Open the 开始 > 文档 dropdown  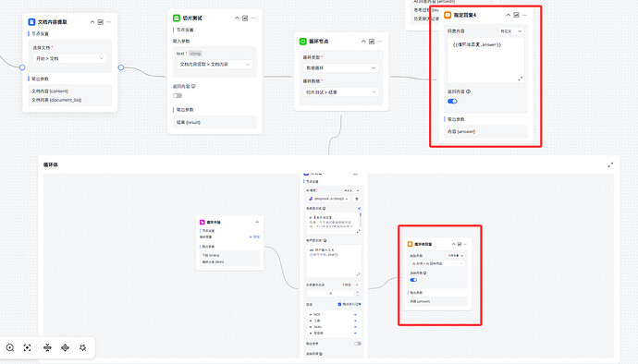tap(70, 58)
